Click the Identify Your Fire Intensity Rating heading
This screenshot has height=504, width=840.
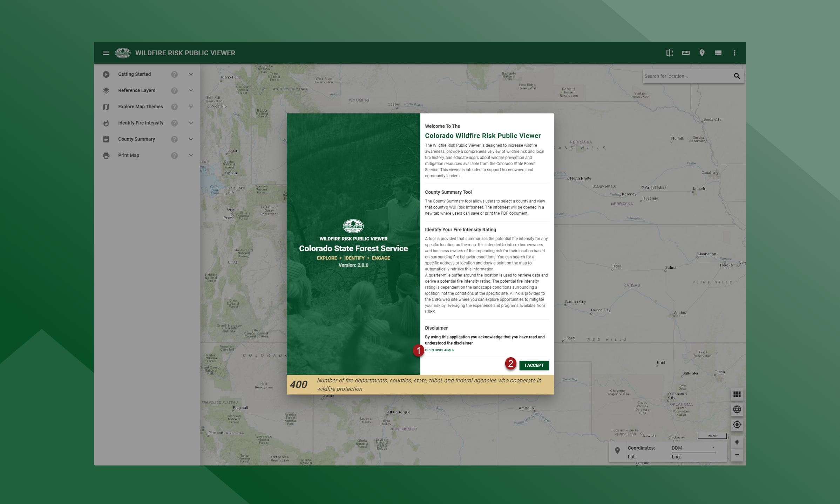click(460, 230)
